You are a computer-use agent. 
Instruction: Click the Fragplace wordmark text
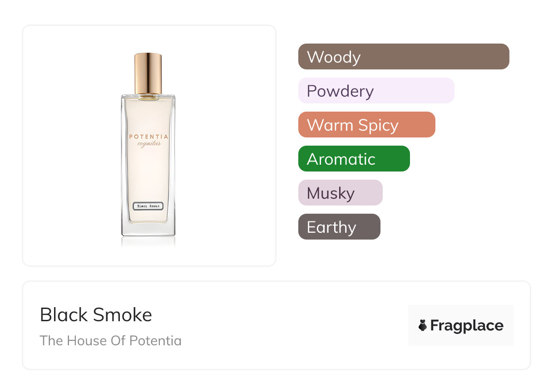point(466,325)
